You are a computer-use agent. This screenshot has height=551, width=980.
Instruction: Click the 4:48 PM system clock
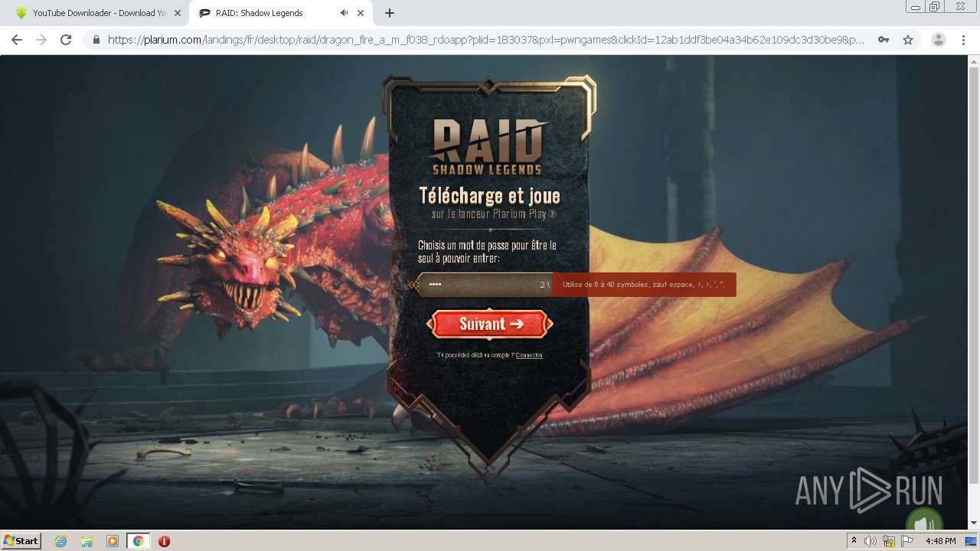940,541
